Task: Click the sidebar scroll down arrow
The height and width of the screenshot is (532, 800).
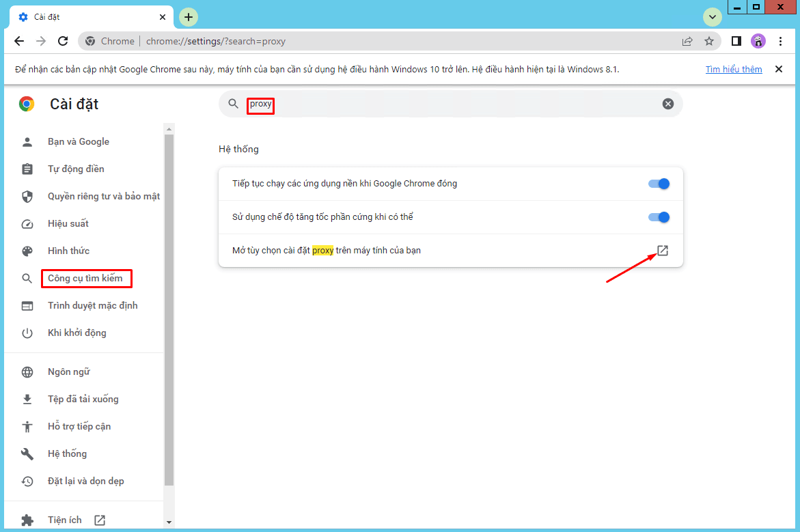Action: tap(169, 522)
